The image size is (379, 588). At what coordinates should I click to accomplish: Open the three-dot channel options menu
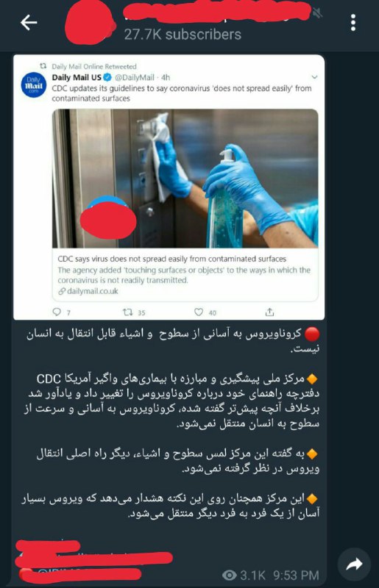(x=353, y=23)
